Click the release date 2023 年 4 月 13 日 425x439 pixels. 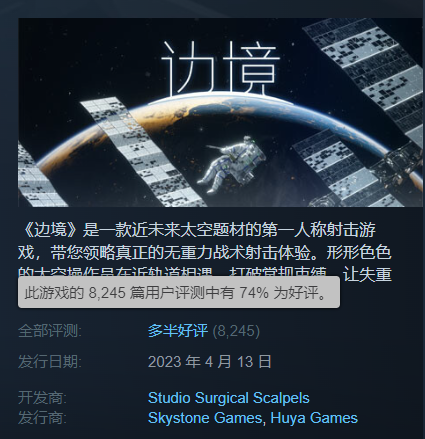point(210,362)
